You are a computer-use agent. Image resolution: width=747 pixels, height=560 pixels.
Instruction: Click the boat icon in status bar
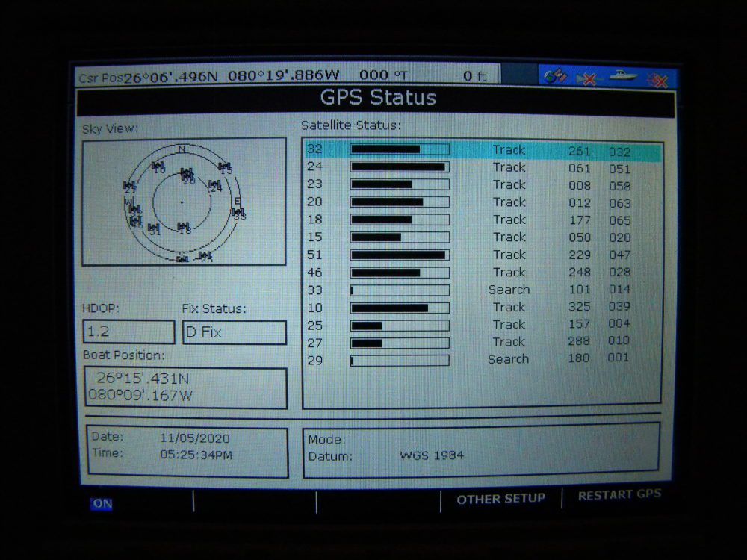click(622, 76)
